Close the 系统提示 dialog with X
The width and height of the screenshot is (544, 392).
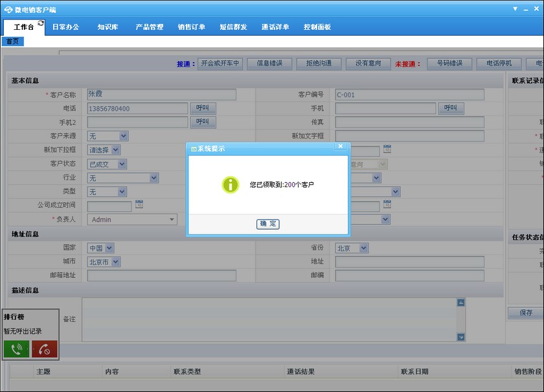(340, 147)
